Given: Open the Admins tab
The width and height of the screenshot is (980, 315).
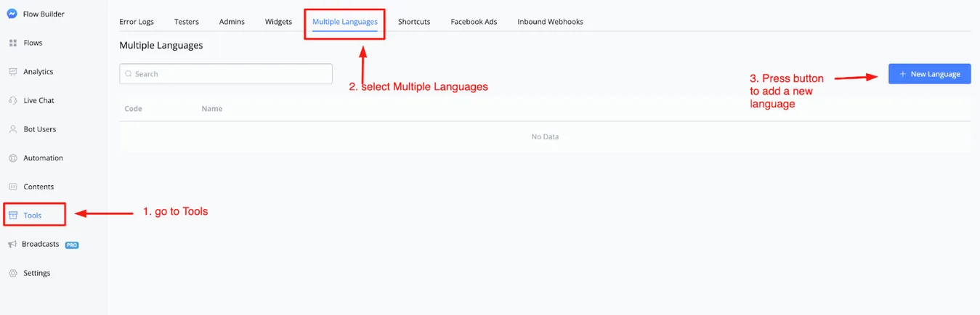Looking at the screenshot, I should tap(232, 22).
